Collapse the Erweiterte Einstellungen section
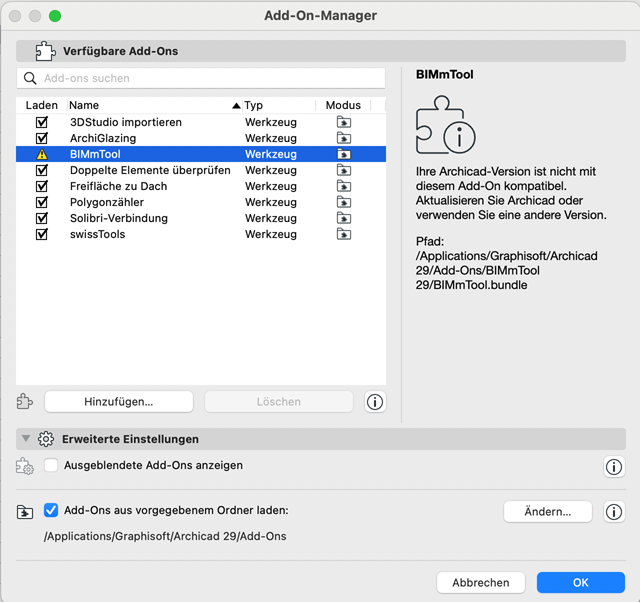The image size is (641, 603). pyautogui.click(x=26, y=439)
